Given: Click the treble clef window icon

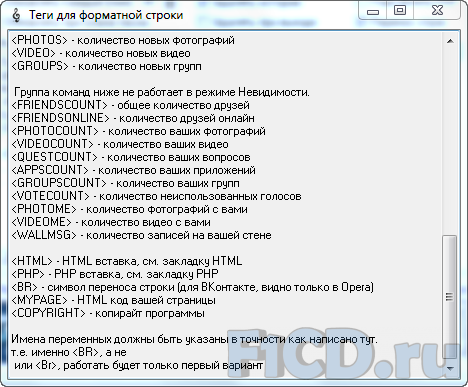Looking at the screenshot, I should [x=16, y=16].
